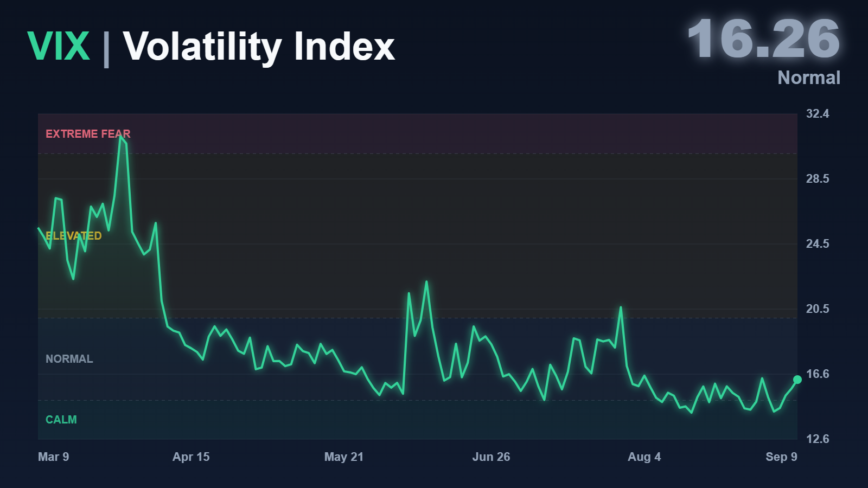
Task: Click the current value 16.26
Action: (763, 38)
